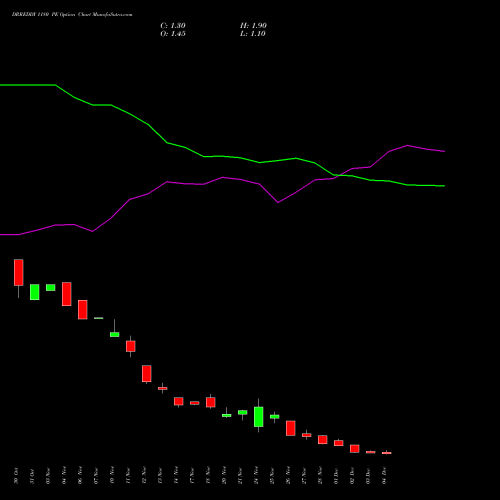
Task: Select the "02 Dec" date axis label
Action: point(352,475)
